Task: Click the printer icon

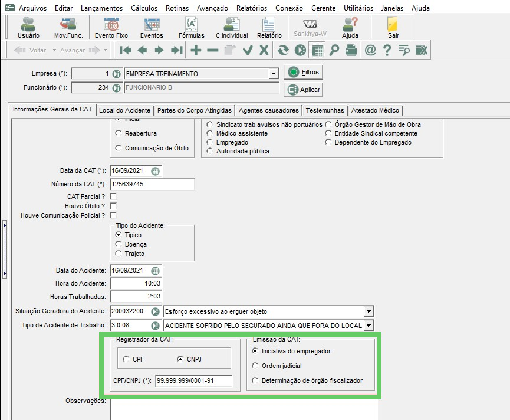Action: click(x=351, y=50)
